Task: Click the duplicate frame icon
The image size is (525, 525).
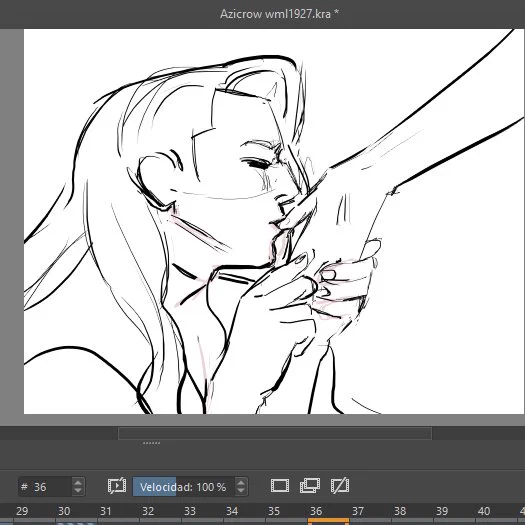Action: point(310,486)
